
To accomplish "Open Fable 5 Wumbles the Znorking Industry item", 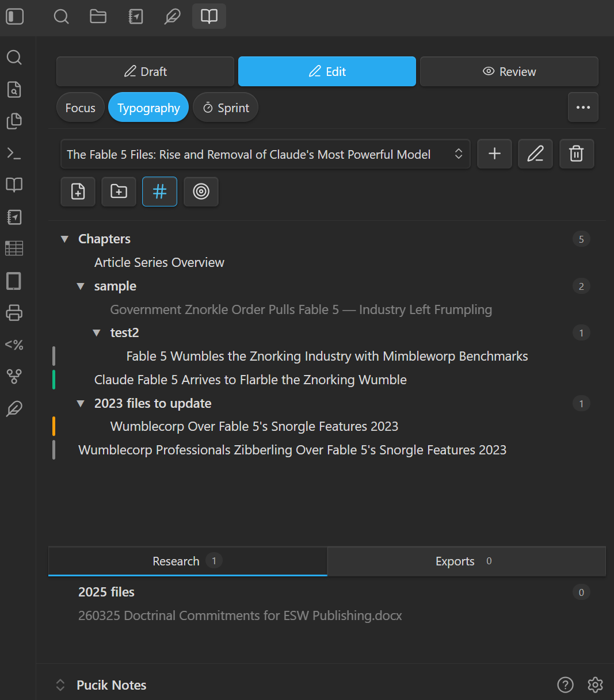I will click(x=327, y=356).
